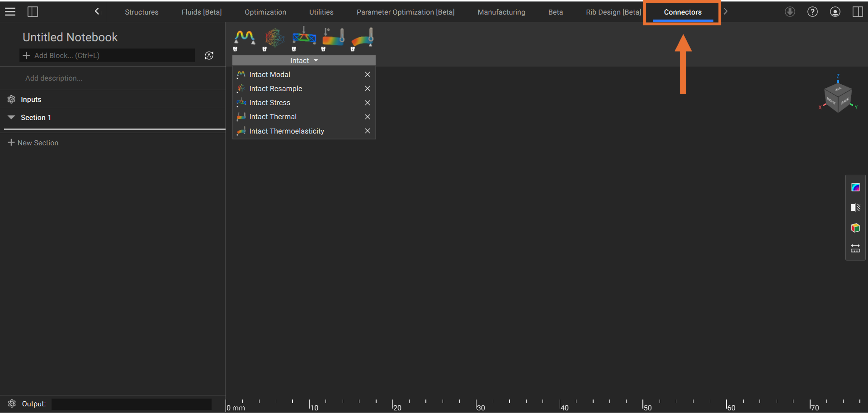This screenshot has height=413, width=868.
Task: Toggle the section cut view icon
Action: point(855,208)
